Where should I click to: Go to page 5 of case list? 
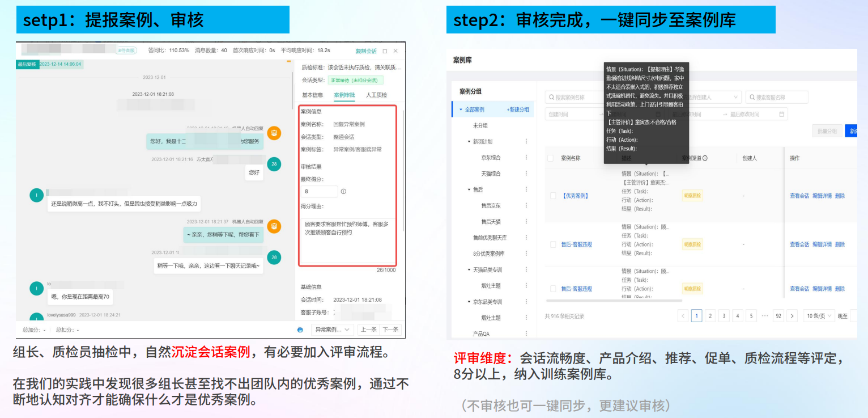[x=751, y=316]
